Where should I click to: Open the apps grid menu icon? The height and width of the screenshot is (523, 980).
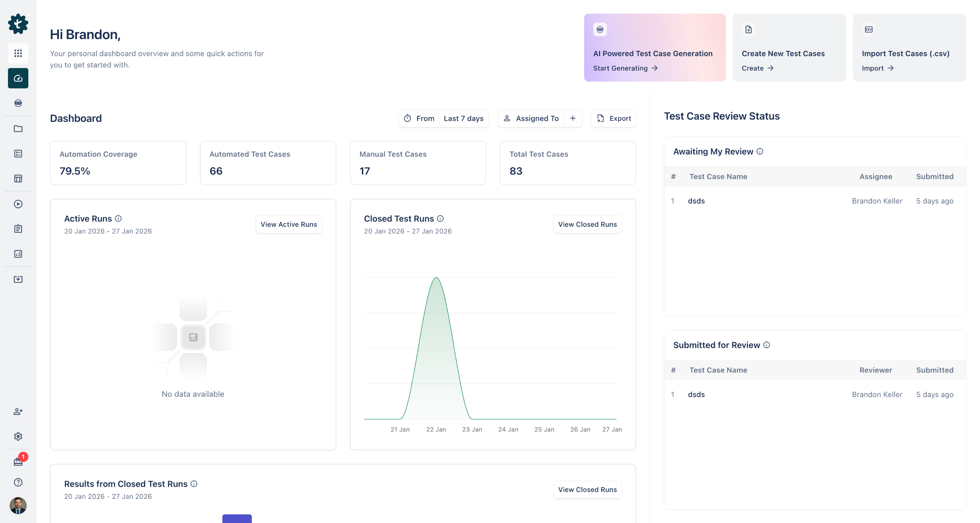[x=18, y=53]
